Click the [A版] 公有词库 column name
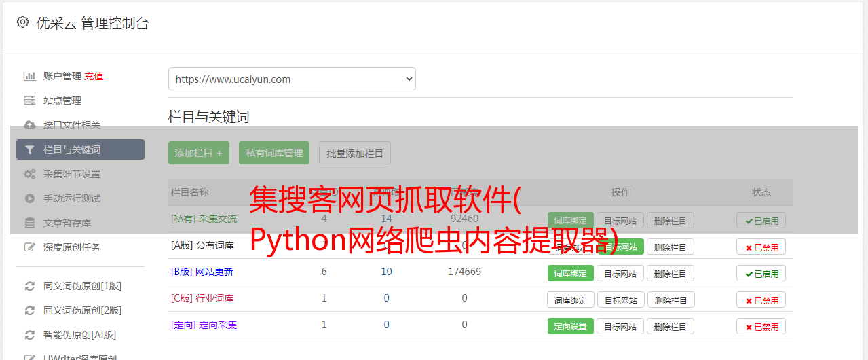Image resolution: width=868 pixels, height=360 pixels. 202,245
